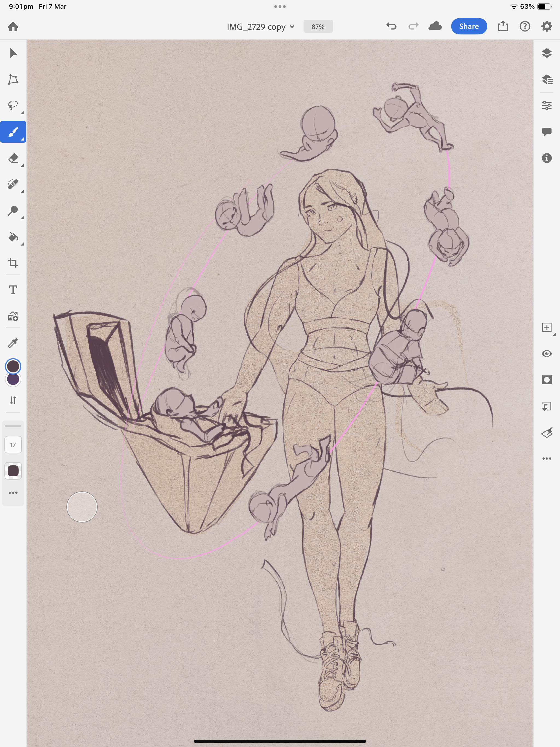The image size is (560, 747).
Task: Select the Eraser tool
Action: click(13, 158)
